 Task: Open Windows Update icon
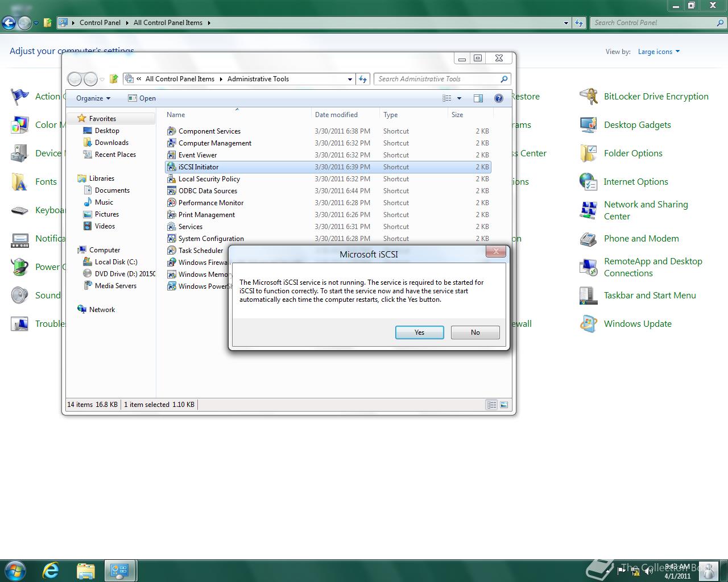588,324
